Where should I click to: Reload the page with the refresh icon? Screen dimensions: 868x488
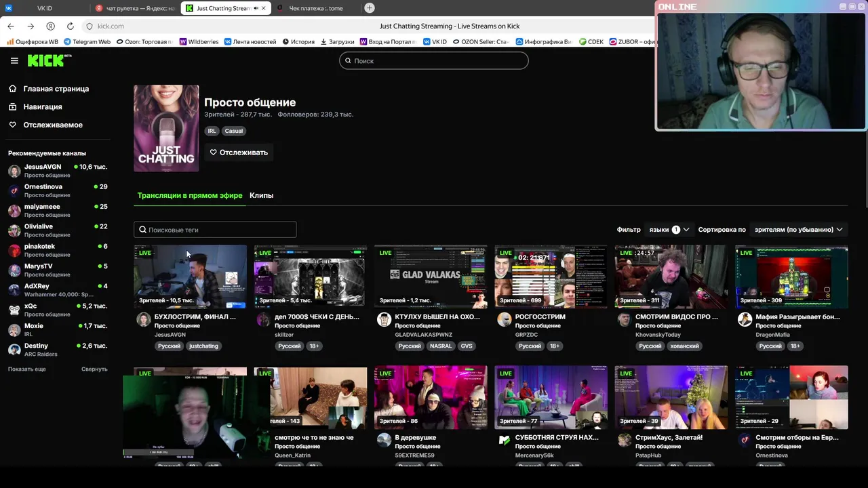coord(70,26)
